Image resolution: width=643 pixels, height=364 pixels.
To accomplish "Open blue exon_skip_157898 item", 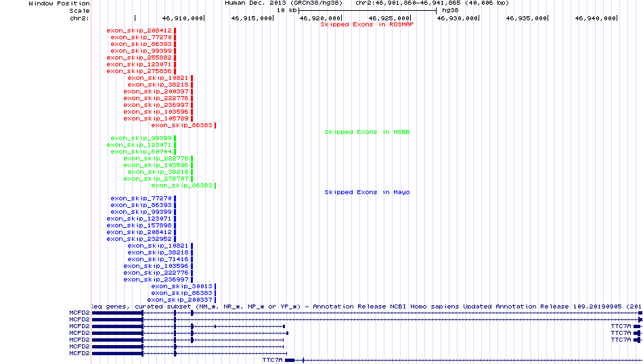I will tap(139, 226).
